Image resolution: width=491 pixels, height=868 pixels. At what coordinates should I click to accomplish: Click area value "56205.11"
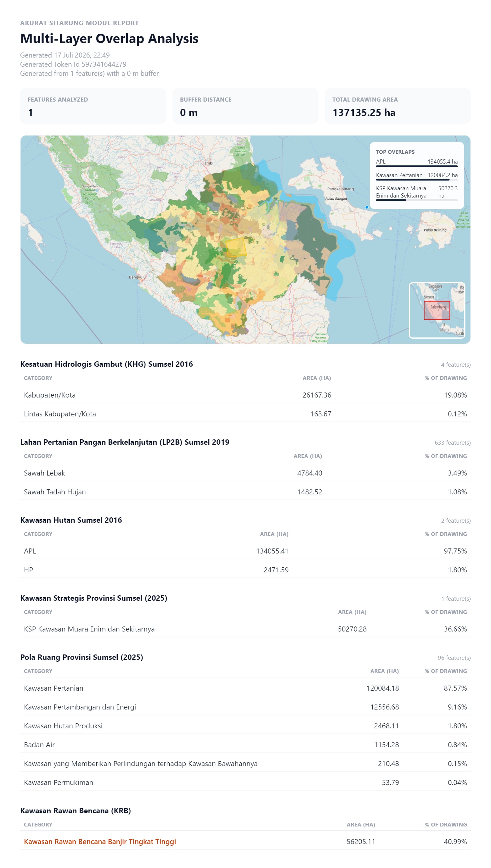tap(361, 842)
